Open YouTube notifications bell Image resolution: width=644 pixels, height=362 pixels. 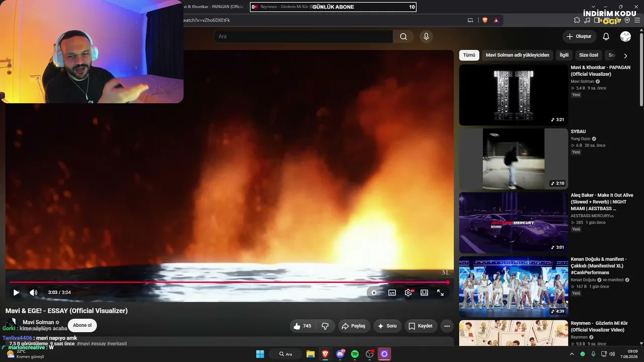[606, 37]
